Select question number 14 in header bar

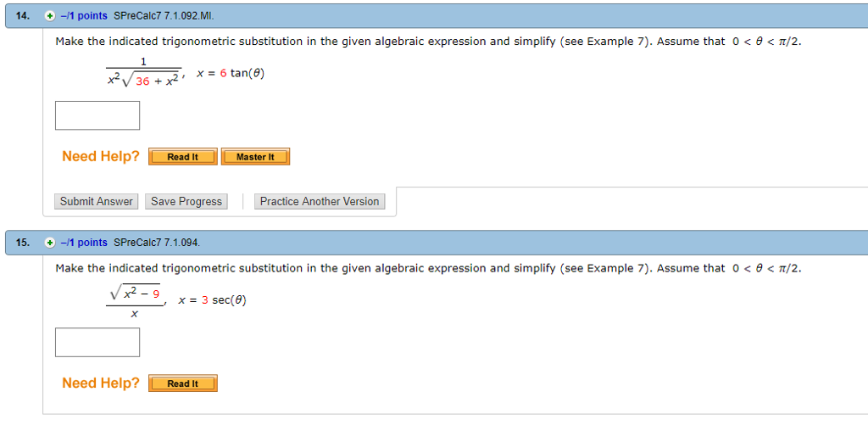pos(23,16)
